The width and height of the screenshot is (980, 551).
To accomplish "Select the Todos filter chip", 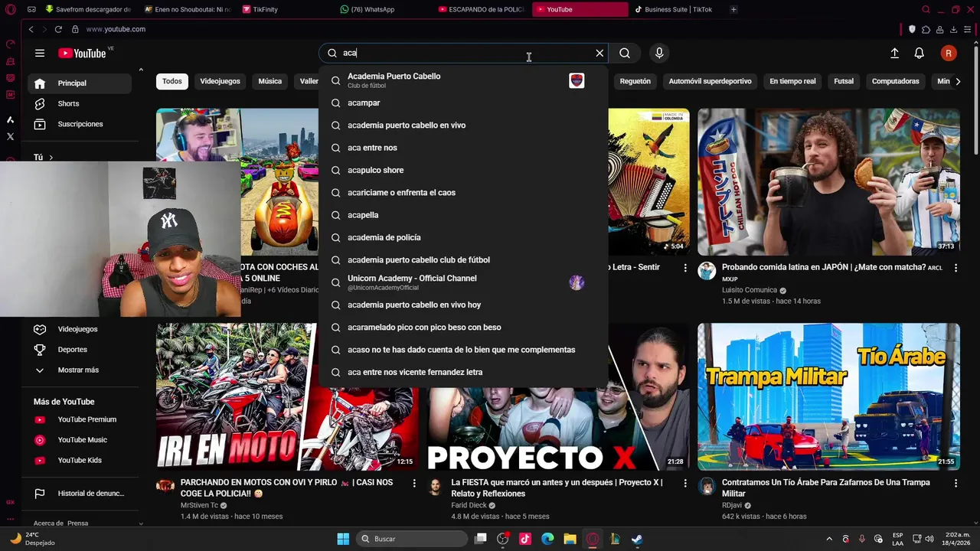I will tap(172, 81).
